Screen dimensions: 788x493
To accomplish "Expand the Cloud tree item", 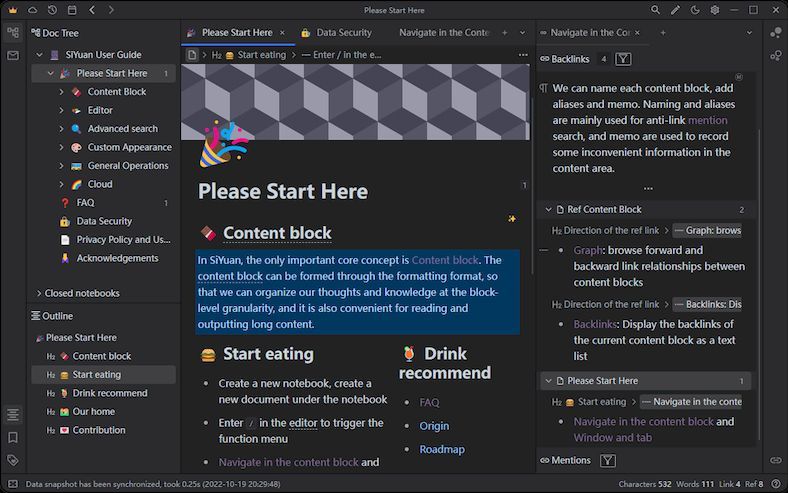I will click(x=61, y=184).
